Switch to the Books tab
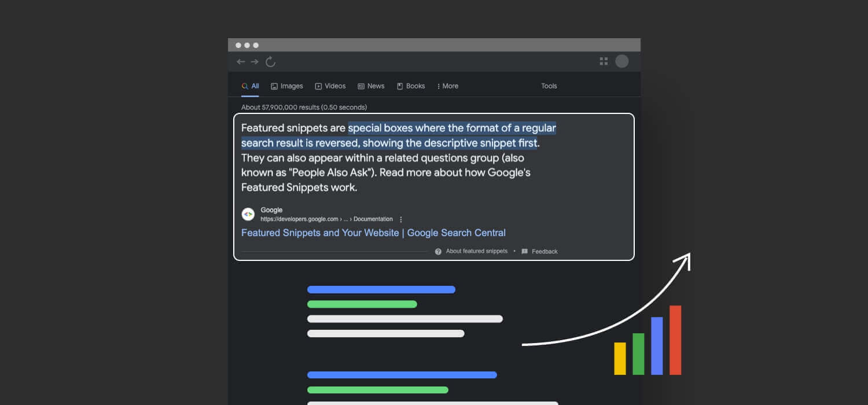This screenshot has height=405, width=868. click(411, 86)
